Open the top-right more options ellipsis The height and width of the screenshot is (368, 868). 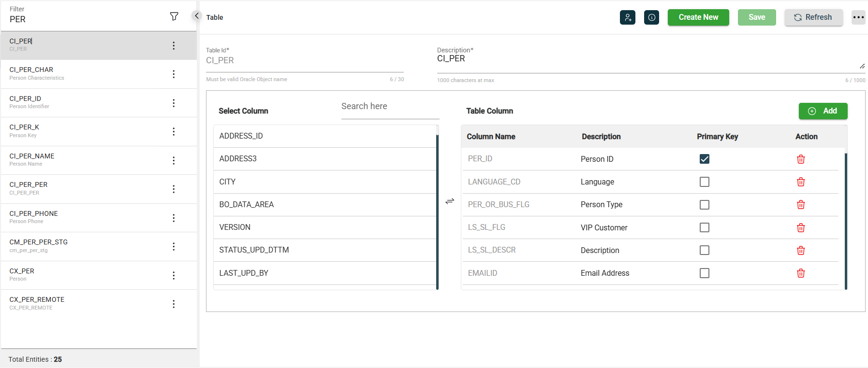click(x=858, y=17)
